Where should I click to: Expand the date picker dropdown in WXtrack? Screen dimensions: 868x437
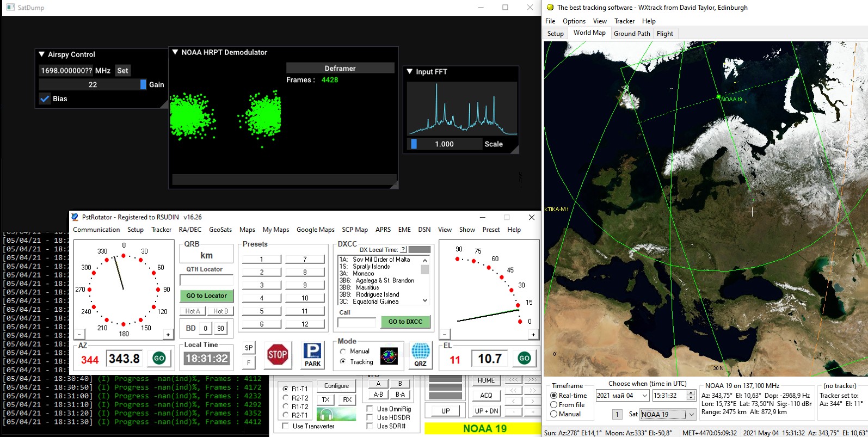point(644,396)
